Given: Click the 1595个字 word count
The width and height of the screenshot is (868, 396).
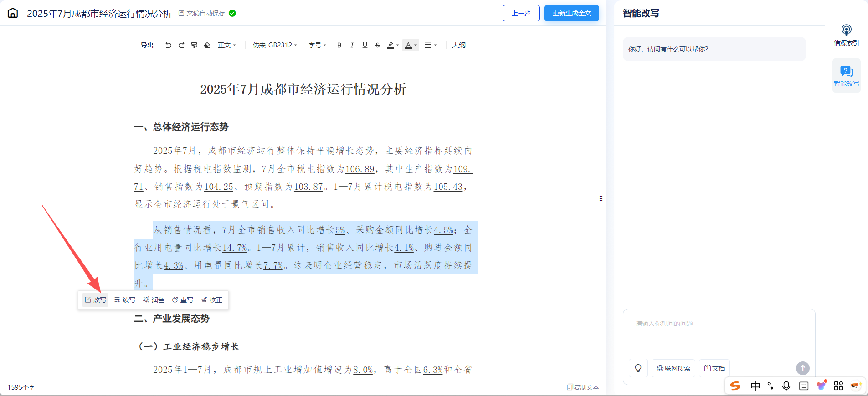Looking at the screenshot, I should [21, 387].
